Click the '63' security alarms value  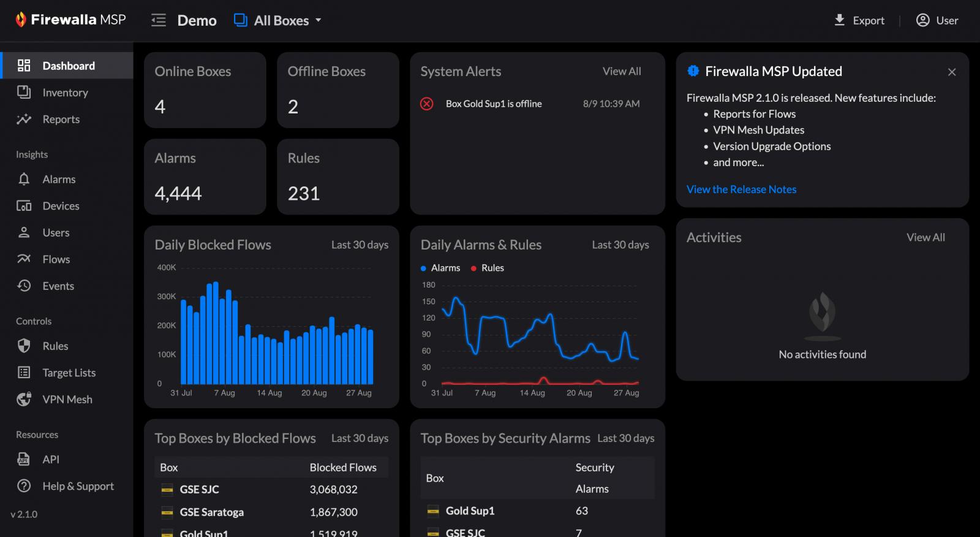coord(582,511)
